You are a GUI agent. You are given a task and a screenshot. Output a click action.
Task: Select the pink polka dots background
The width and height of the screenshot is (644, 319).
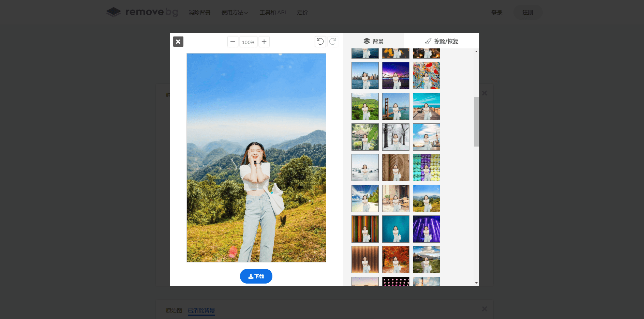396,282
